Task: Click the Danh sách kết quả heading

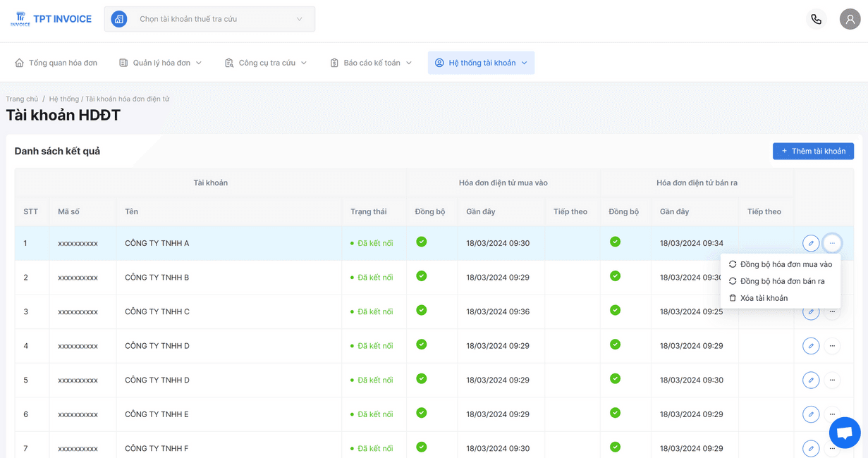Action: [x=57, y=151]
